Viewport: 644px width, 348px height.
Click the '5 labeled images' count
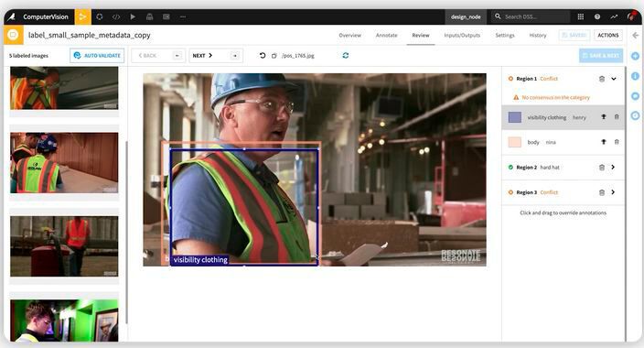point(28,56)
